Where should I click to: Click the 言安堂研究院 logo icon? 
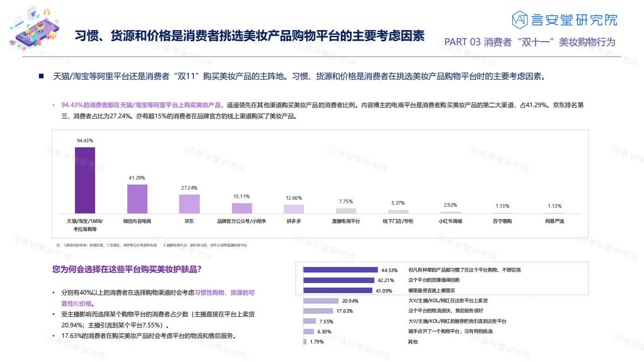click(519, 20)
